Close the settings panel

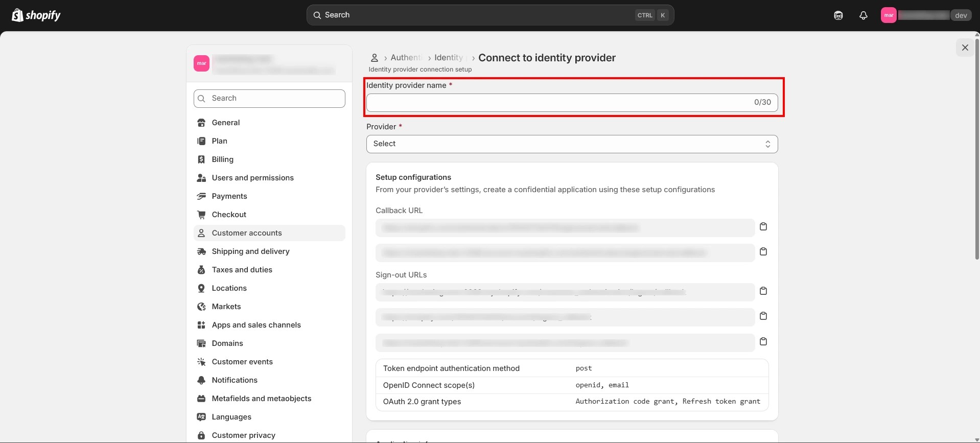point(965,48)
